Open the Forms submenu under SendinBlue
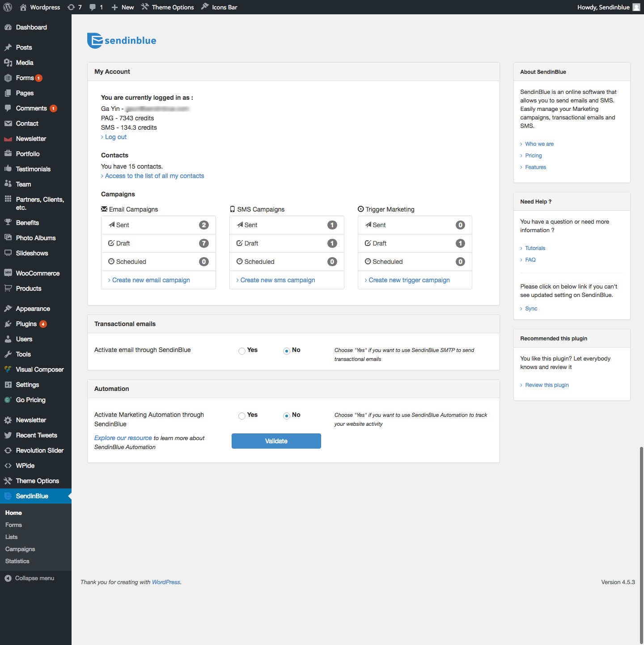The width and height of the screenshot is (644, 645). coord(13,525)
